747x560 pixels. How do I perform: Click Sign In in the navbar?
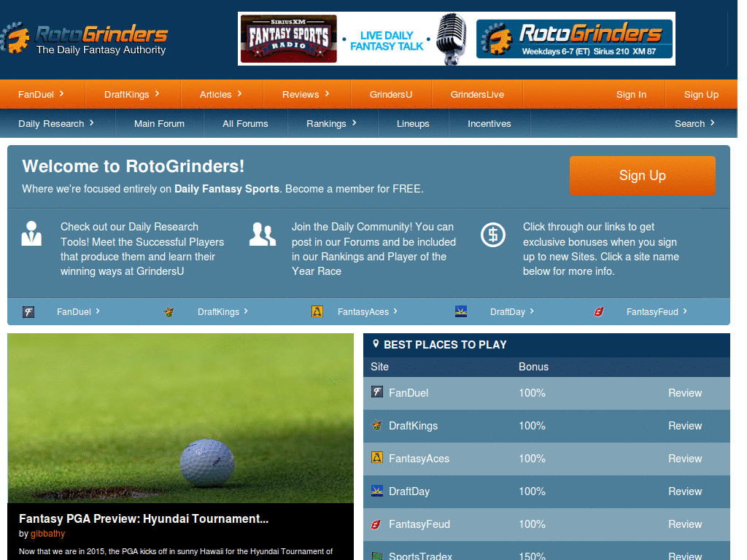pyautogui.click(x=631, y=94)
